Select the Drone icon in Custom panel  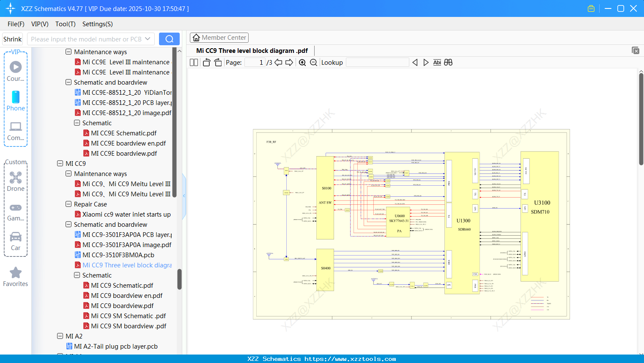pos(16,178)
